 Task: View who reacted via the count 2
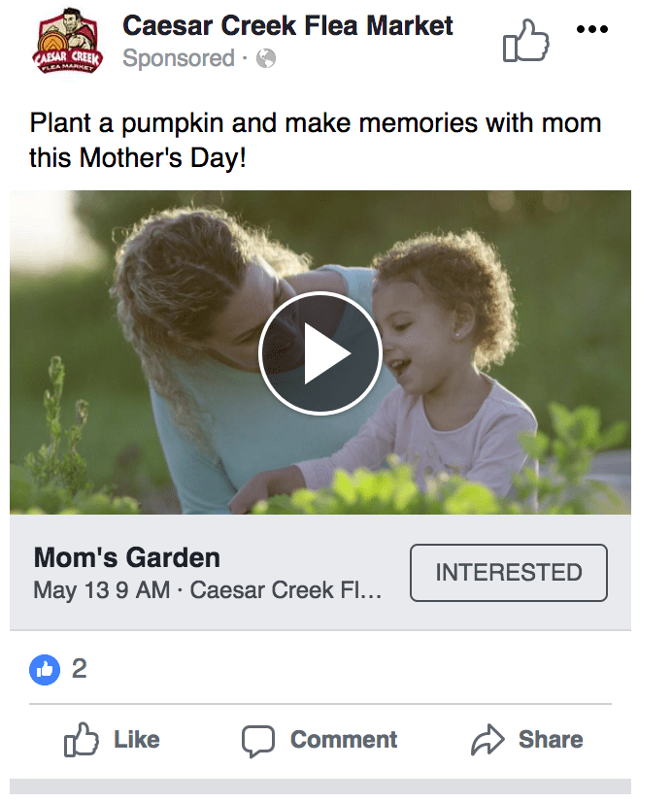click(80, 669)
